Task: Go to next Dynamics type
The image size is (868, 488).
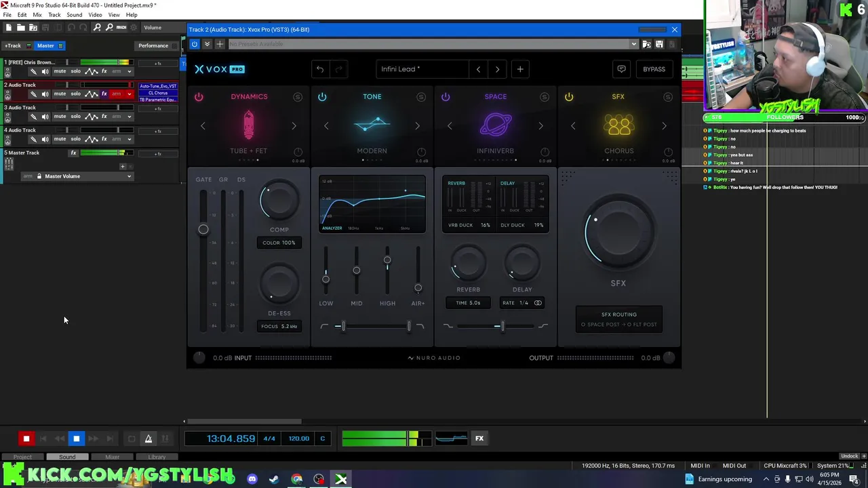Action: (x=294, y=126)
